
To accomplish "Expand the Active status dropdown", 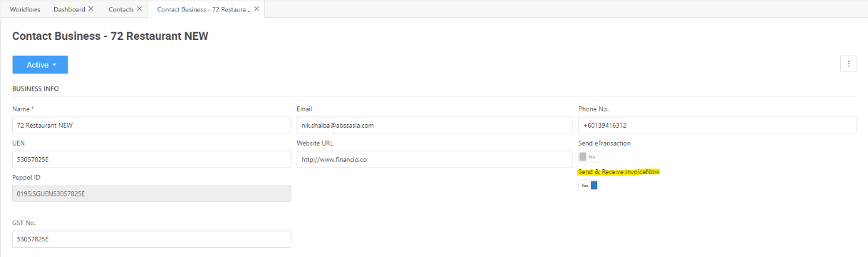I will 40,65.
